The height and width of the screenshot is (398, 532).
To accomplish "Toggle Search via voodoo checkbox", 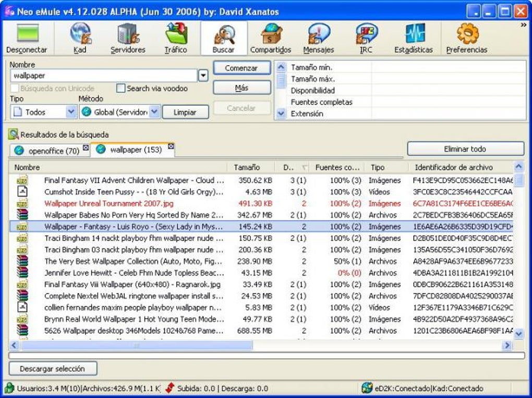I will tap(120, 89).
